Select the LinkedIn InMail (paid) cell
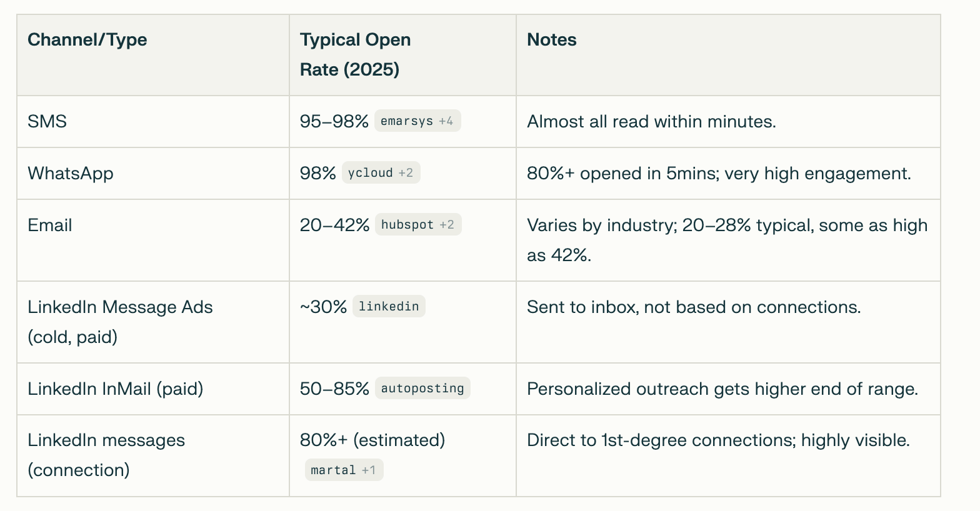The image size is (980, 511). pos(116,389)
